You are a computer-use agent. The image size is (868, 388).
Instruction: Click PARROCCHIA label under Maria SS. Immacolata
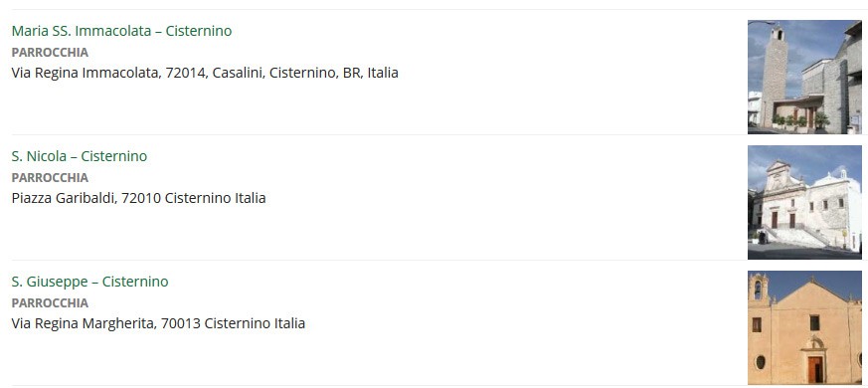50,52
